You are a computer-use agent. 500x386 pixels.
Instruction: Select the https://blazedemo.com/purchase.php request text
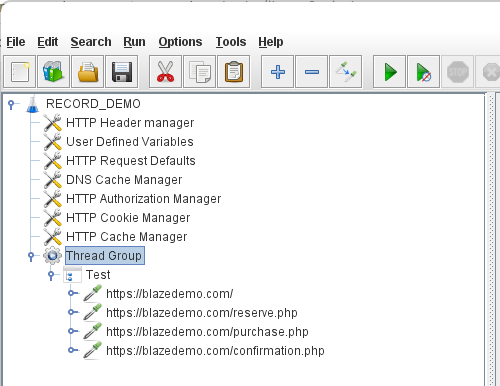click(207, 332)
